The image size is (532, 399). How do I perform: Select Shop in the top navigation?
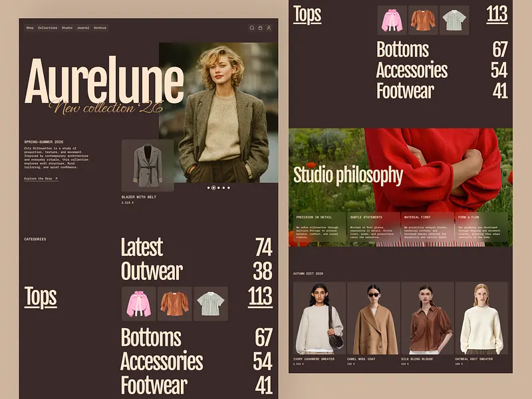click(29, 28)
